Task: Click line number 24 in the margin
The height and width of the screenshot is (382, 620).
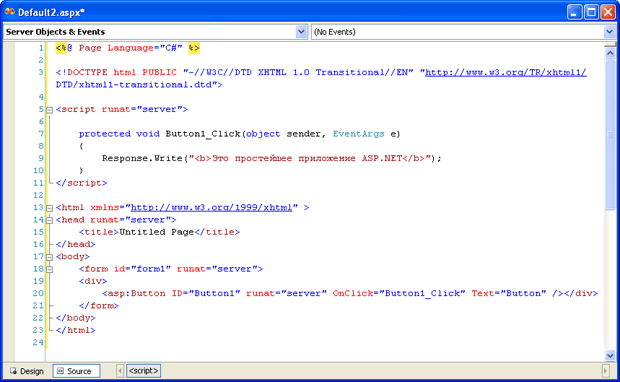Action: pos(38,342)
